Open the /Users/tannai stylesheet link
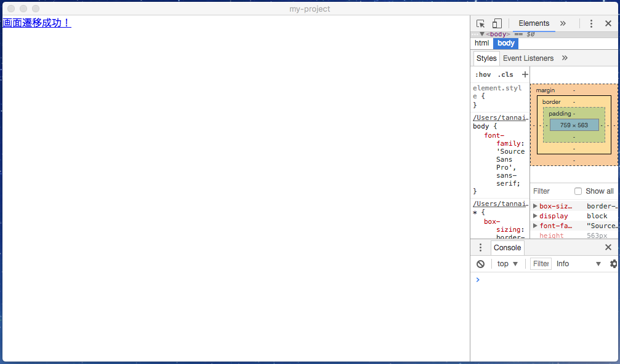Viewport: 620px width, 364px height. (x=499, y=117)
